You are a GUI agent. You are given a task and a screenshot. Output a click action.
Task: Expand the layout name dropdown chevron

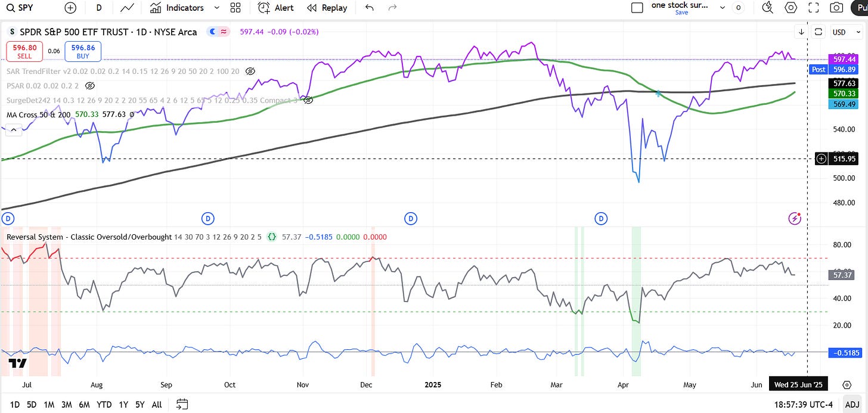[723, 8]
